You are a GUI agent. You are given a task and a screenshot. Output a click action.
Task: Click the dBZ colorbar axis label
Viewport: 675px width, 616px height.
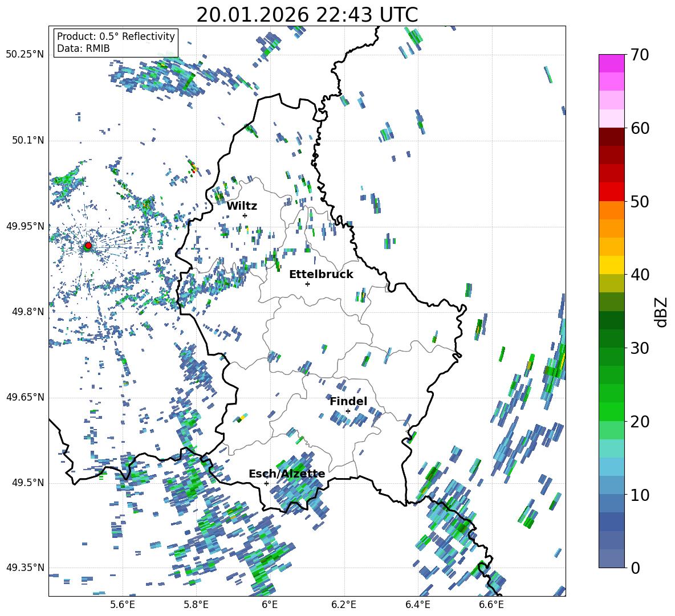pyautogui.click(x=662, y=312)
